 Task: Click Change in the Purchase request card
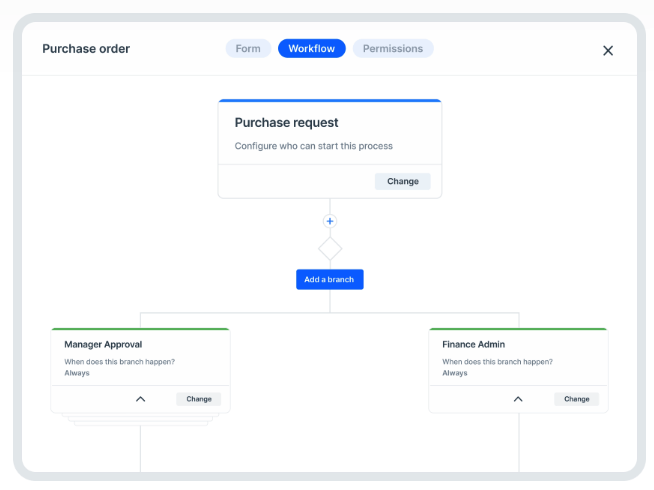click(403, 181)
